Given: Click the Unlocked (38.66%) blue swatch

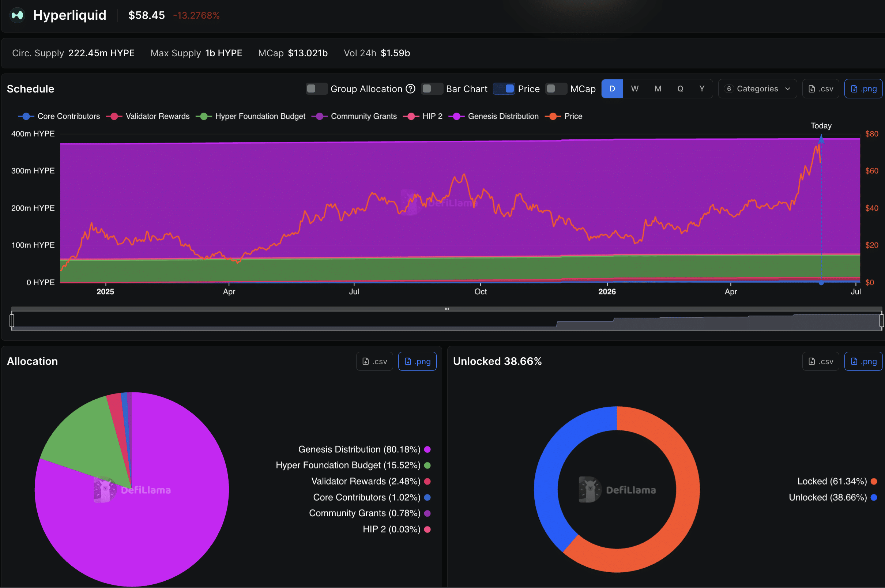Looking at the screenshot, I should point(874,498).
